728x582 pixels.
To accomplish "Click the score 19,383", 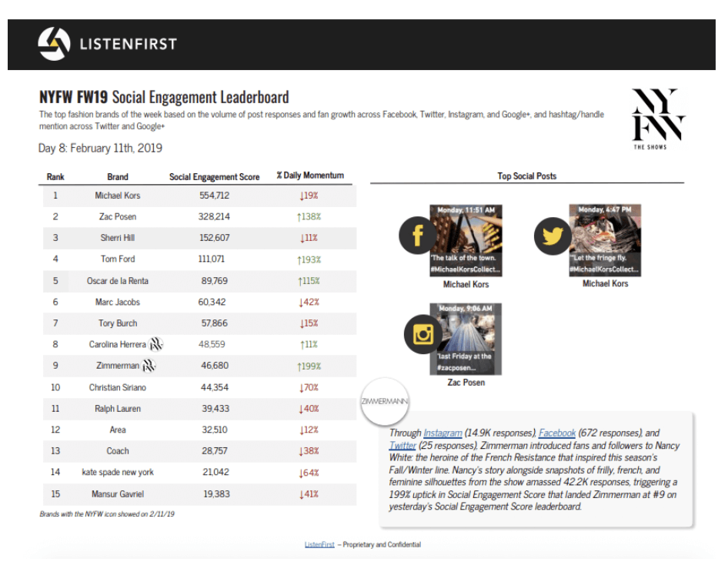I will (x=216, y=494).
